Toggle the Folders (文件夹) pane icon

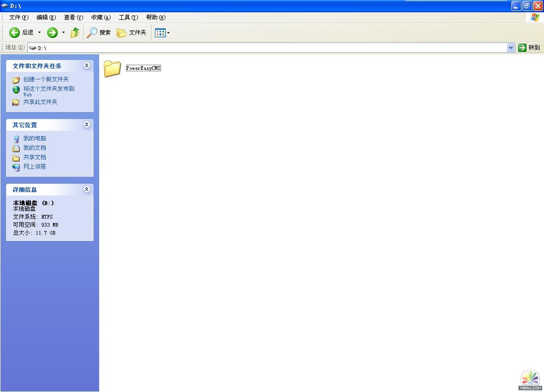(x=122, y=33)
